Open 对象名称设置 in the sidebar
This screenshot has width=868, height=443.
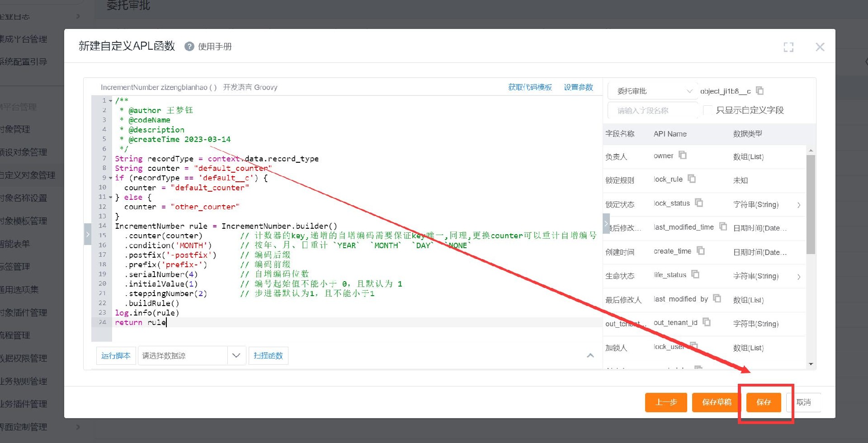click(x=24, y=198)
